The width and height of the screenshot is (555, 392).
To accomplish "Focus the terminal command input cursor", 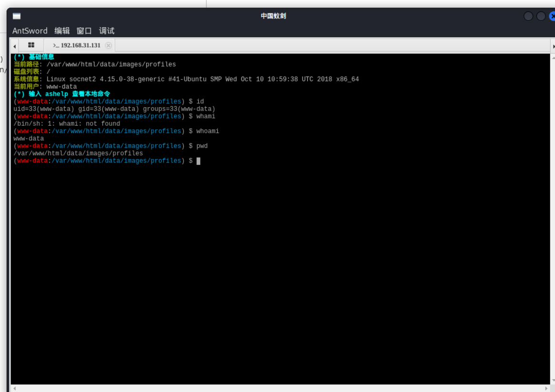I will tap(199, 161).
